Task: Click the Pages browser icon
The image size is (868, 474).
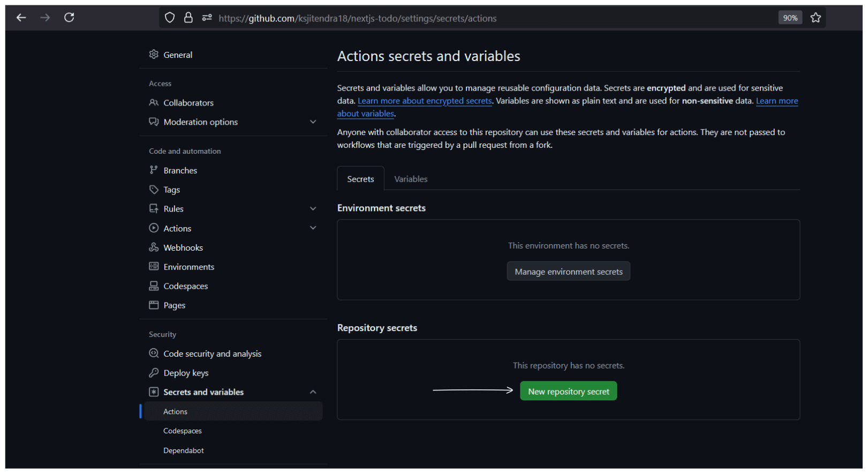Action: tap(154, 305)
